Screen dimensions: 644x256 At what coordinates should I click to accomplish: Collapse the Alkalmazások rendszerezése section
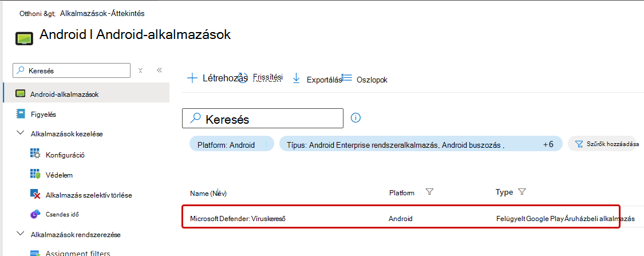19,234
